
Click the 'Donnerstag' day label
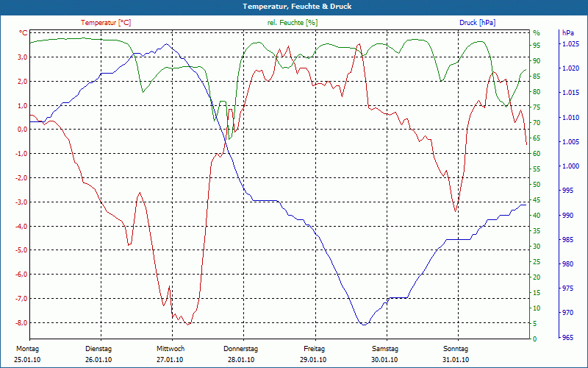pos(241,349)
